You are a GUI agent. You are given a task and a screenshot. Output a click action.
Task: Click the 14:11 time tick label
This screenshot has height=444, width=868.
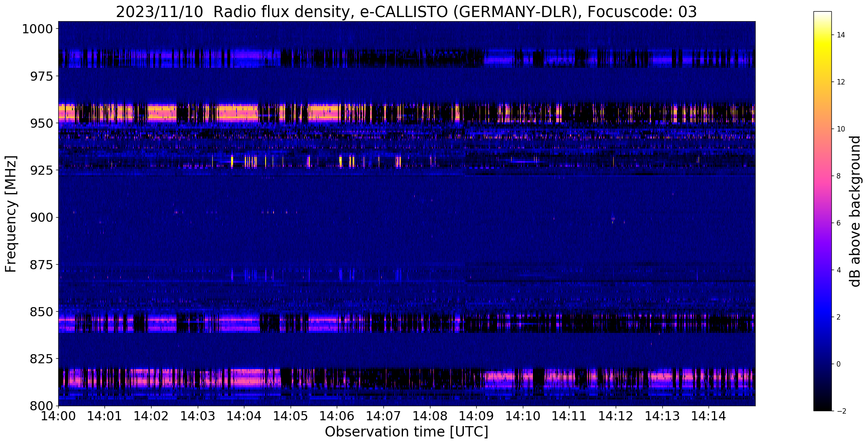[570, 416]
